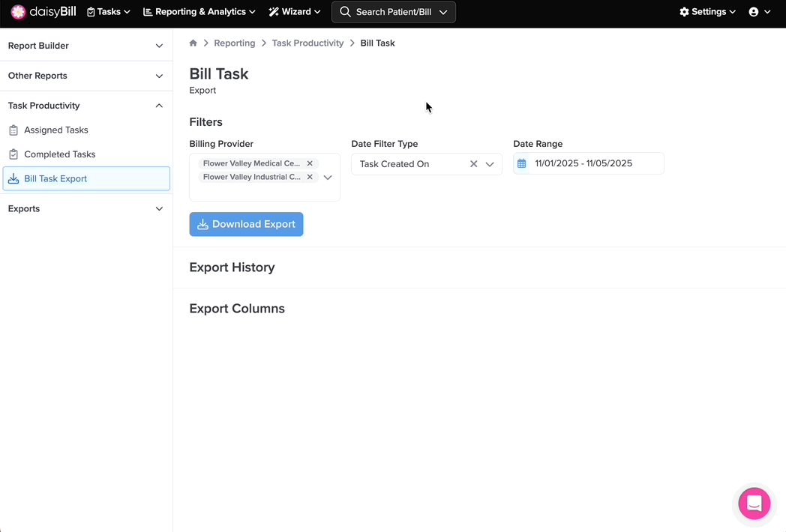Remove Flower Valley Industrial provider tag

(x=310, y=178)
